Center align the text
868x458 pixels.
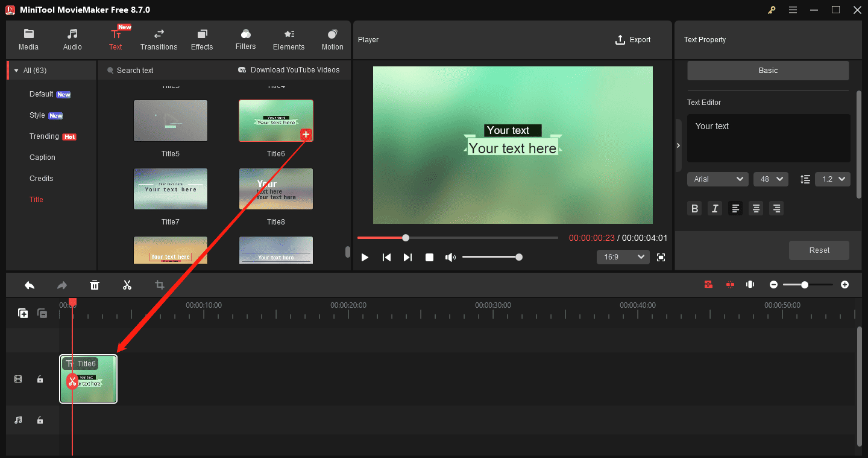[756, 208]
